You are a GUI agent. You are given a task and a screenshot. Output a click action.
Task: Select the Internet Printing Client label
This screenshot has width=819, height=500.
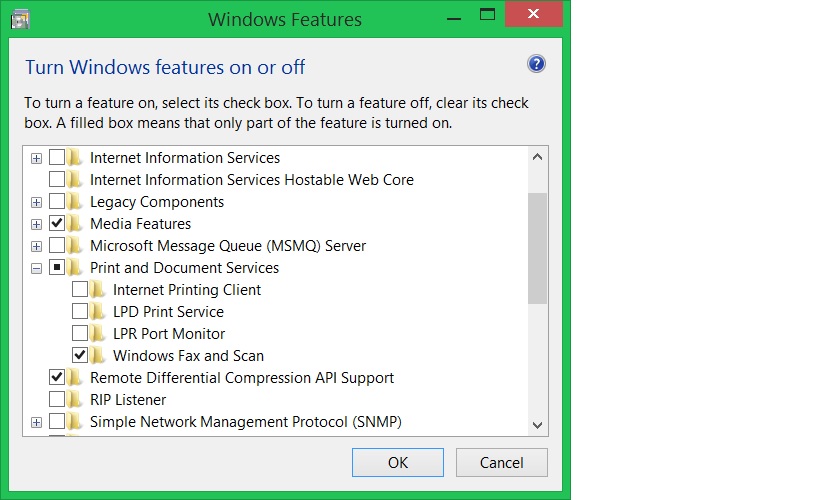click(187, 290)
